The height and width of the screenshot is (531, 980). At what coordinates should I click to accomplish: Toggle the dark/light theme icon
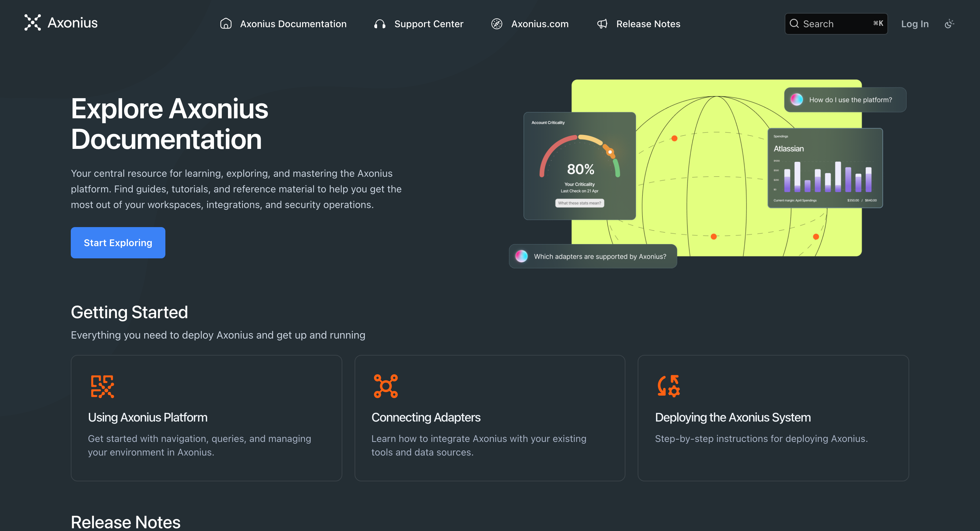[949, 24]
